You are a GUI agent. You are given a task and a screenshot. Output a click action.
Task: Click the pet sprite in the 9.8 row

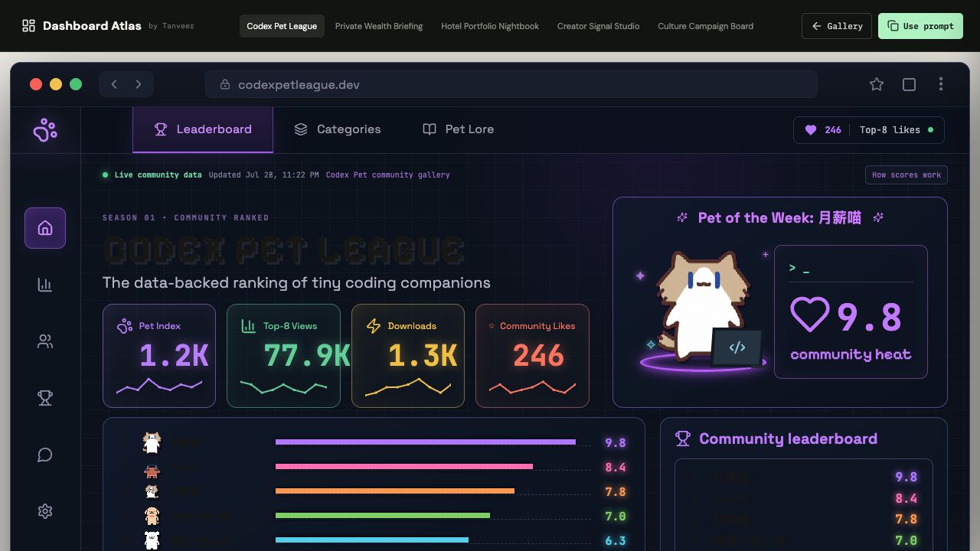tap(152, 442)
